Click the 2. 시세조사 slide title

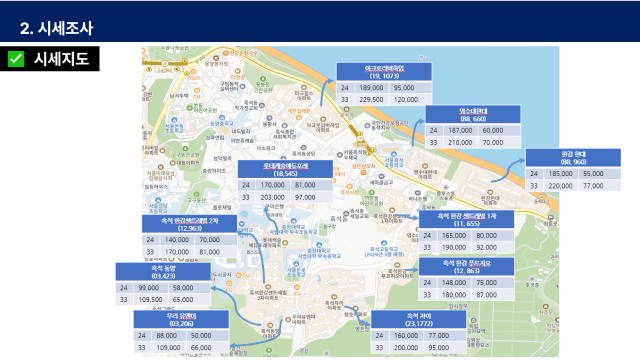(x=57, y=28)
